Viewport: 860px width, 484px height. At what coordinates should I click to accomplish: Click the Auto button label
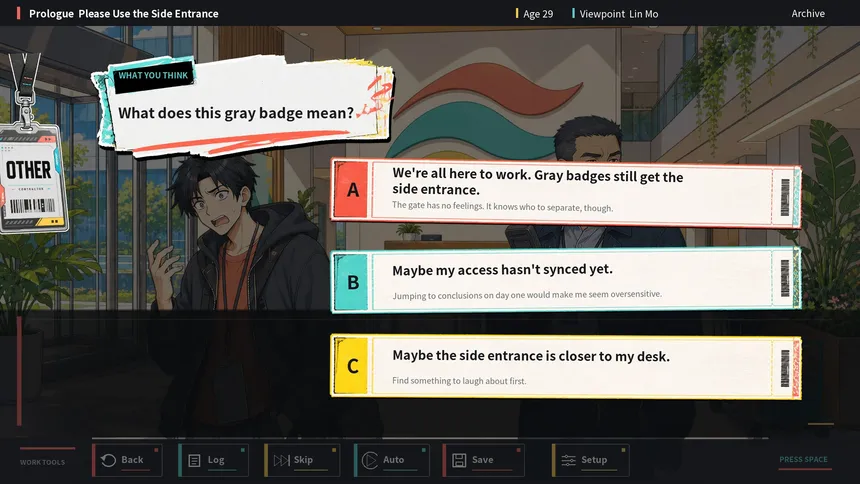(393, 460)
